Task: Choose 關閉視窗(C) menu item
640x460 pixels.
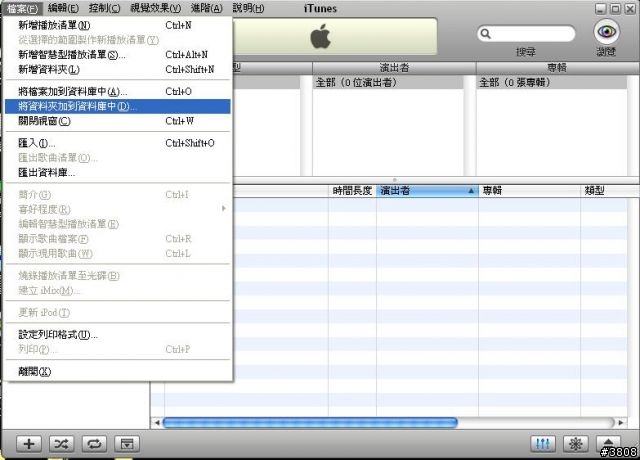Action: [118, 121]
